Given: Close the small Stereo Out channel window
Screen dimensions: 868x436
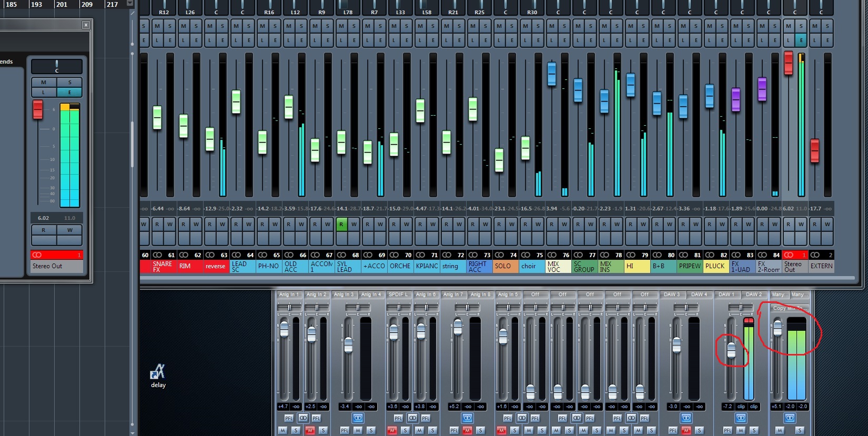Looking at the screenshot, I should [86, 25].
